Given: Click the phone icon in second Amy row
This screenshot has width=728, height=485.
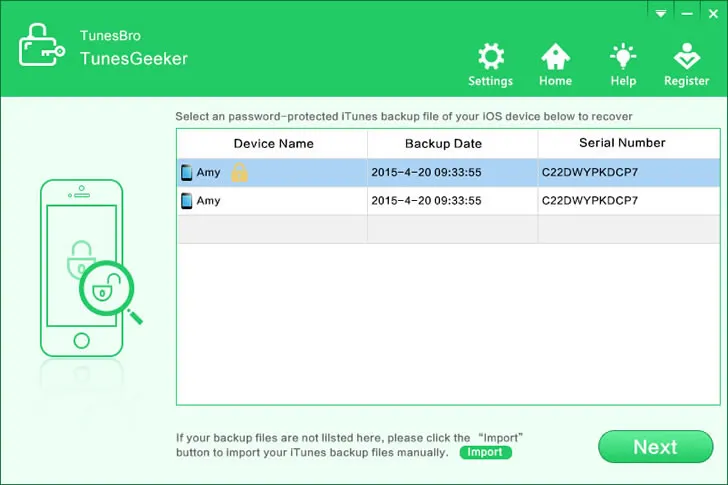Looking at the screenshot, I should tap(186, 201).
